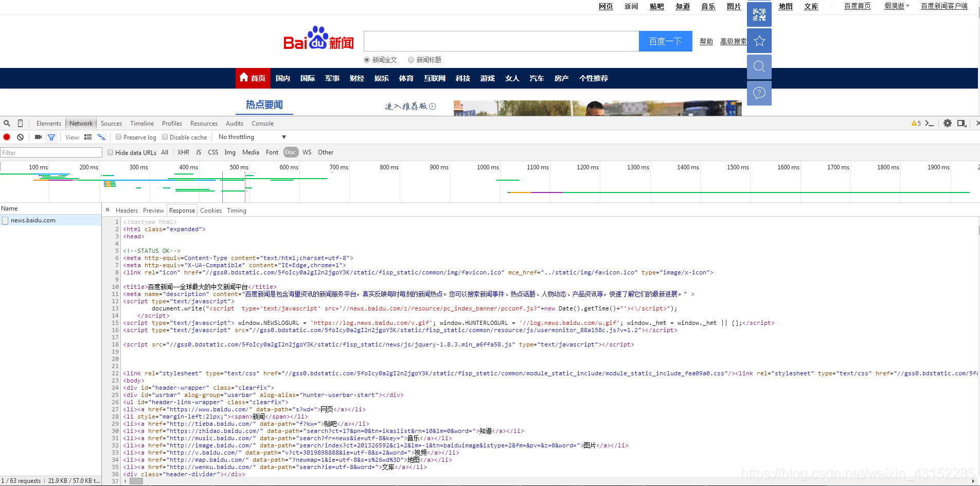980x486 pixels.
Task: Click the 百度一下 search button
Action: [666, 41]
